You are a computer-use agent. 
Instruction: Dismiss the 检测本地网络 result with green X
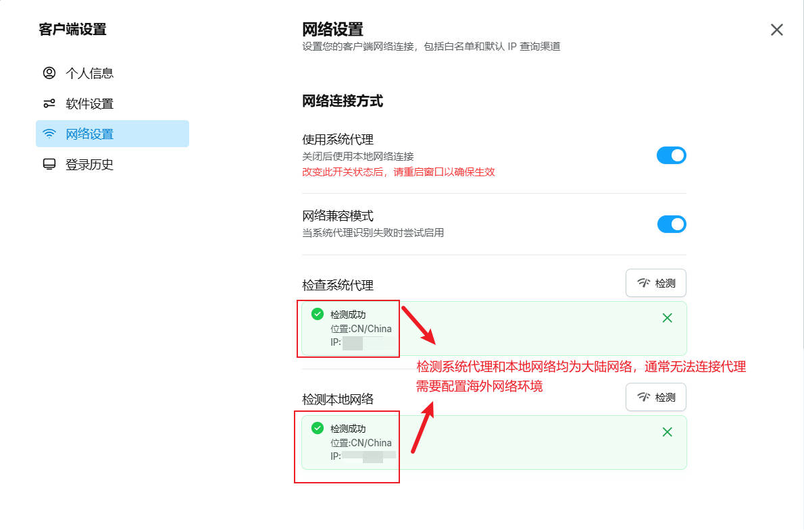(x=668, y=432)
